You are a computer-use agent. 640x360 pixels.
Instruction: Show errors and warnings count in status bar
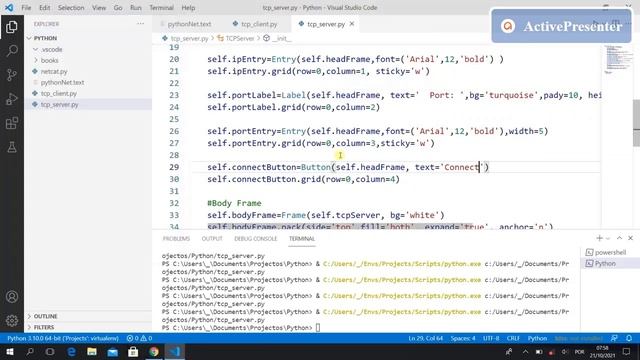139,338
